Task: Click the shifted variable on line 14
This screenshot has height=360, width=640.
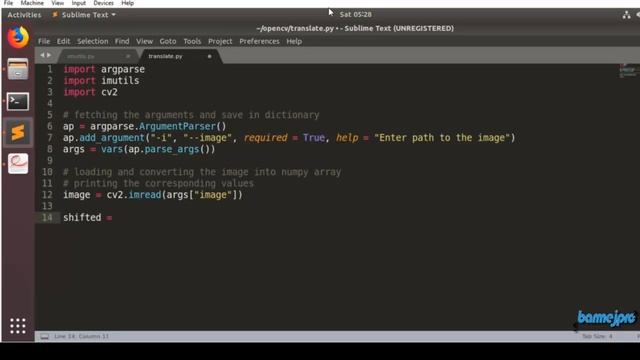Action: click(82, 218)
